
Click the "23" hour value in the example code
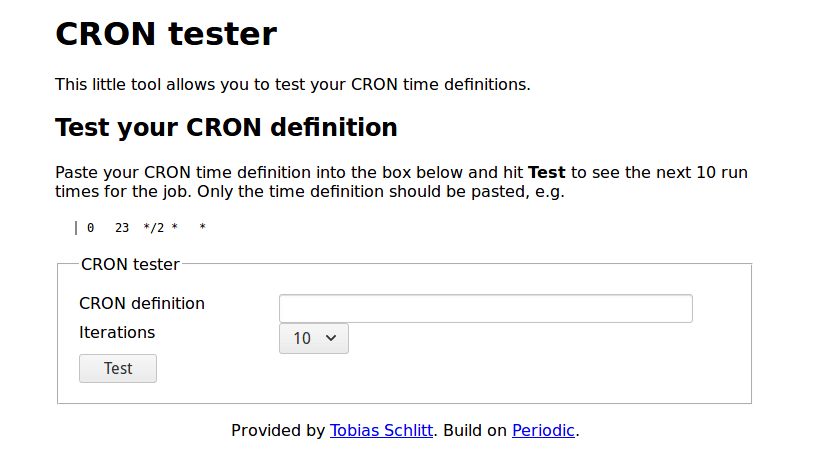(x=122, y=228)
